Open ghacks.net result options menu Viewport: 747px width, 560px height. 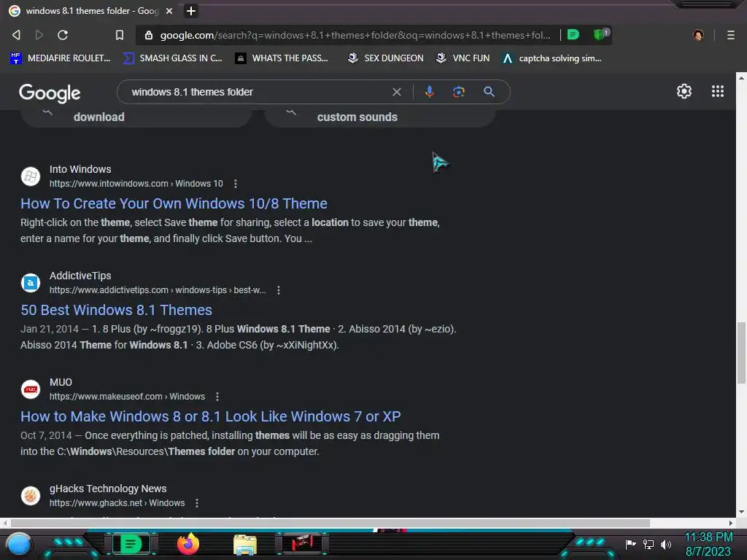coord(197,503)
